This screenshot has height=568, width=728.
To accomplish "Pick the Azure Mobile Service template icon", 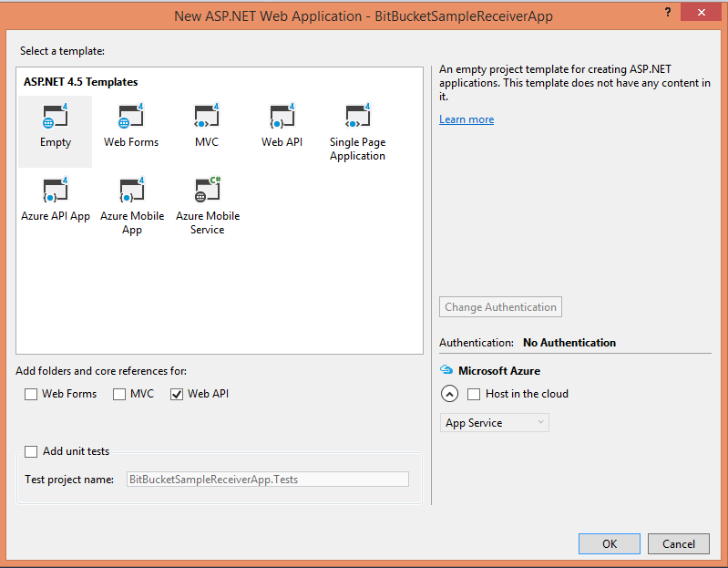I will pos(208,190).
